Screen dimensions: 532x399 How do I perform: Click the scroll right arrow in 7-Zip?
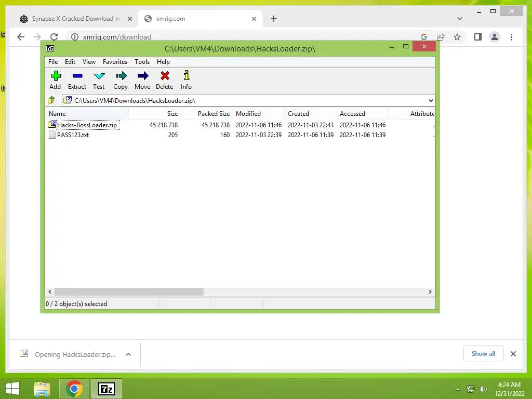point(430,291)
